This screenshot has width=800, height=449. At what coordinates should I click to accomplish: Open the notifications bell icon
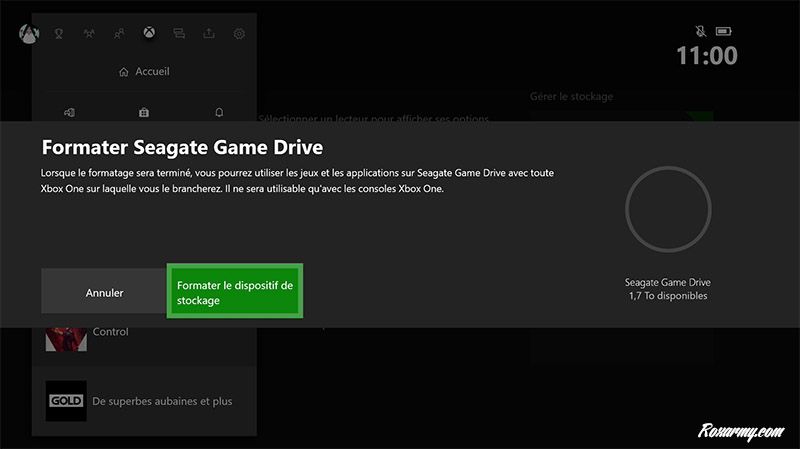[x=219, y=112]
